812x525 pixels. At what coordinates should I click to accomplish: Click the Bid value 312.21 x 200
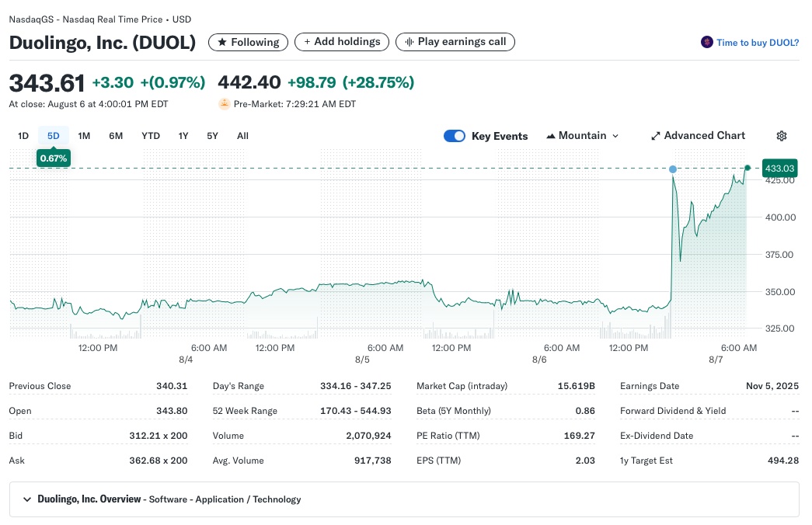coord(158,436)
